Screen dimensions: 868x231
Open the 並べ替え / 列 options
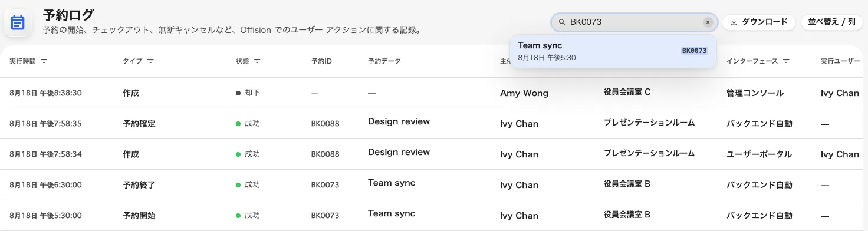pyautogui.click(x=831, y=22)
